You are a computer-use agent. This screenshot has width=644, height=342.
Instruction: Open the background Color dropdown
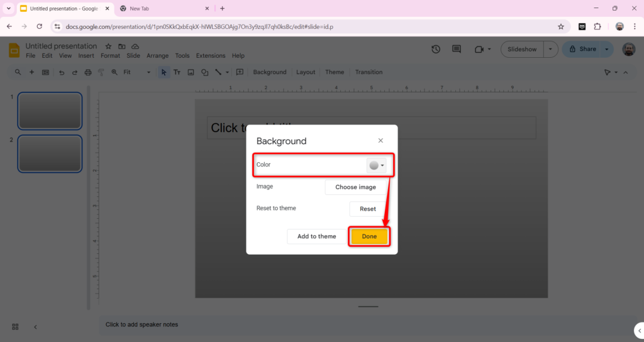[377, 165]
